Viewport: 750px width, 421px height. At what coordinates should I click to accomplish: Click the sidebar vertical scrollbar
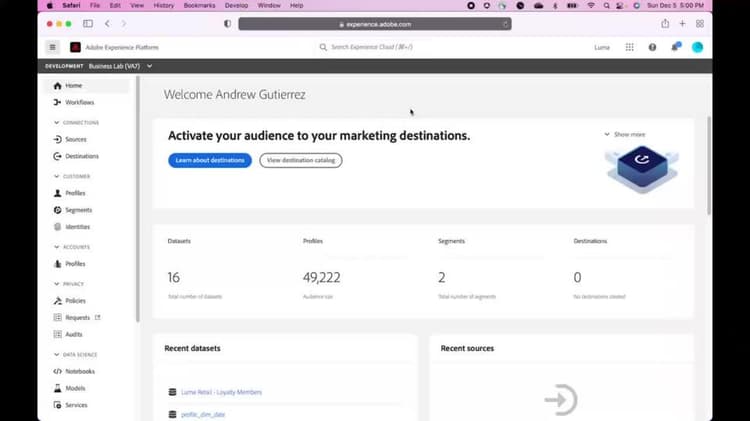138,199
